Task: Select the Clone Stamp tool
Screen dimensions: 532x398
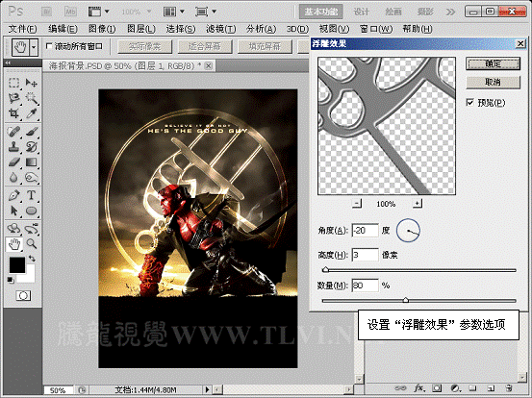Action: coord(13,147)
